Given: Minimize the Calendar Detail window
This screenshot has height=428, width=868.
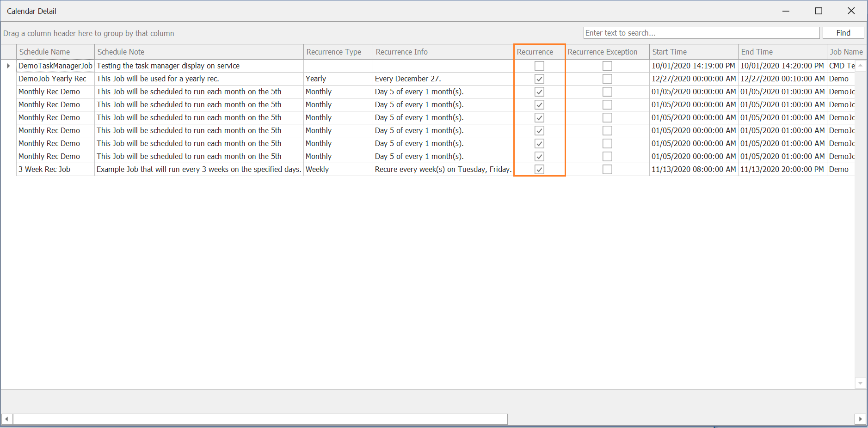Looking at the screenshot, I should [x=786, y=11].
